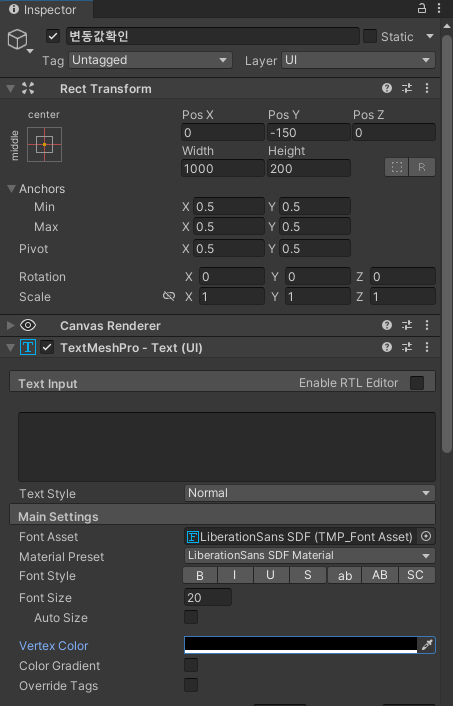Click the Inspector vertical scrollbar
The image size is (453, 706).
pyautogui.click(x=447, y=243)
